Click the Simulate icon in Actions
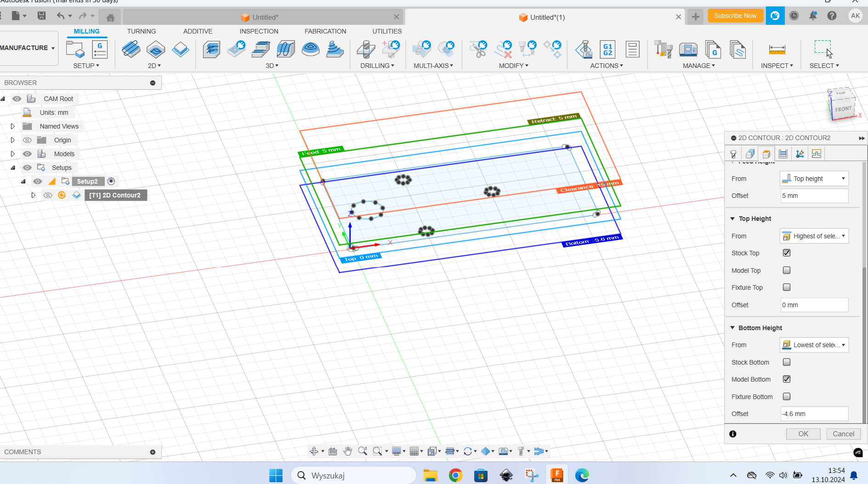This screenshot has height=484, width=868. click(584, 49)
